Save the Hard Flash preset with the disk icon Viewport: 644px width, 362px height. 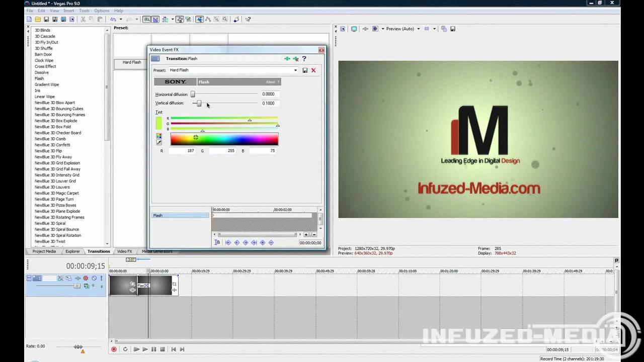(305, 70)
